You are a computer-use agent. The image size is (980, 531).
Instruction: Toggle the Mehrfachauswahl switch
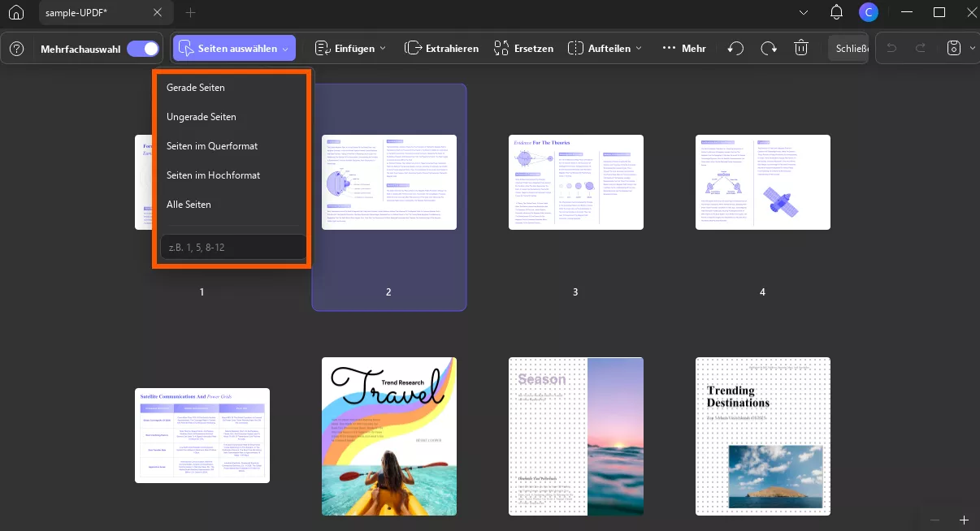pyautogui.click(x=143, y=49)
